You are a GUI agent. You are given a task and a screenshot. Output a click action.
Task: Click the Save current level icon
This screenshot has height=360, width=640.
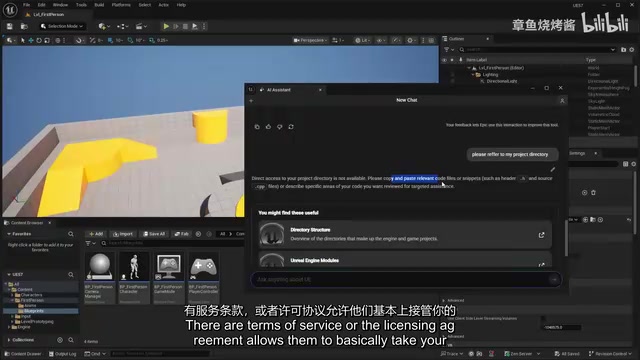tap(9, 26)
